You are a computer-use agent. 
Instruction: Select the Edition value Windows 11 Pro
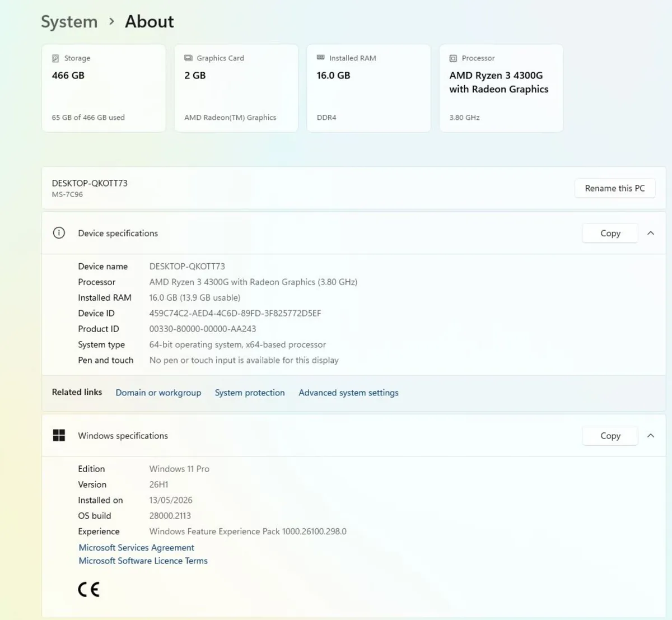[179, 469]
